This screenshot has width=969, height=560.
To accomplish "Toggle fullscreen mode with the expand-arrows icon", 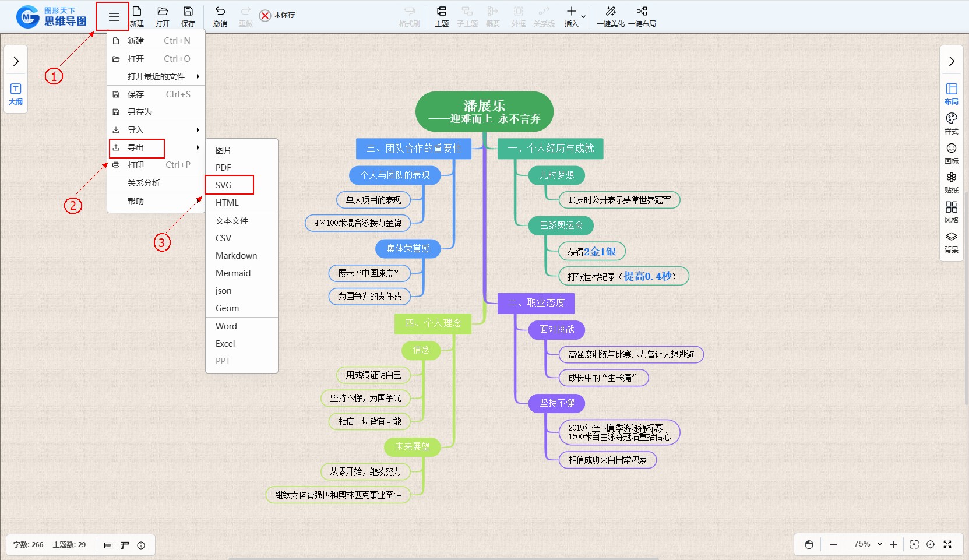I will [947, 544].
